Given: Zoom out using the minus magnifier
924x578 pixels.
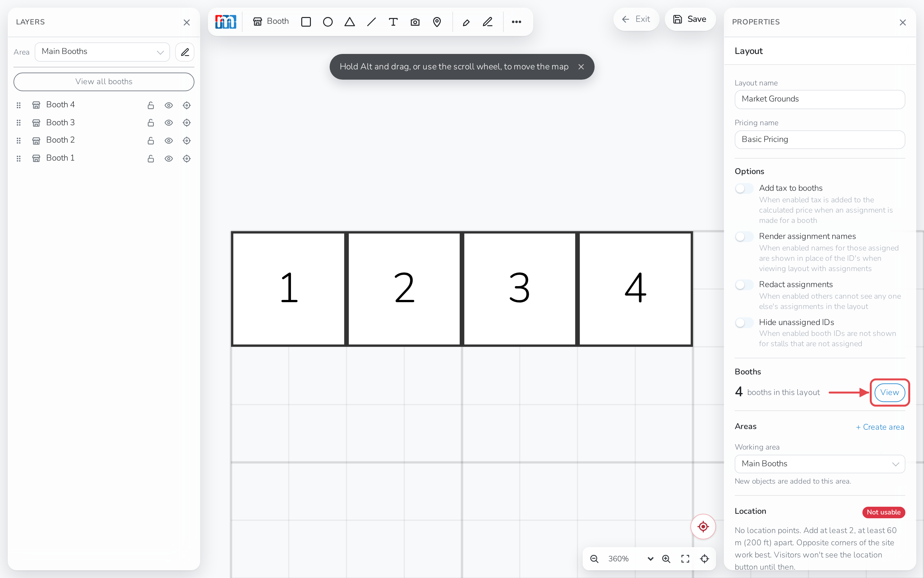Looking at the screenshot, I should pos(594,558).
